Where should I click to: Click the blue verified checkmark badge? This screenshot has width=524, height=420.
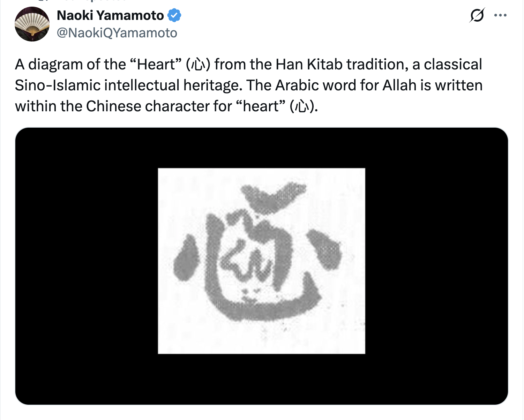coord(174,15)
